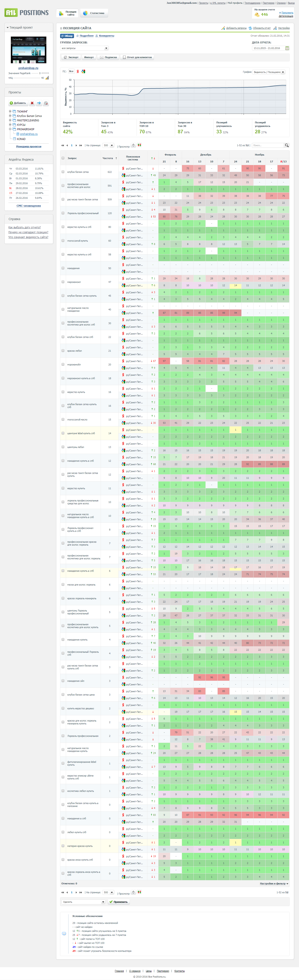Open the Позиция сайта tab

point(67,13)
